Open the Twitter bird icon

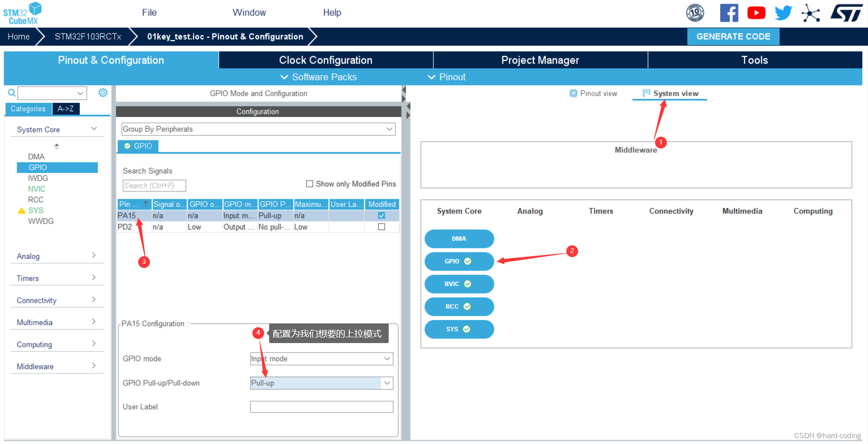click(783, 13)
